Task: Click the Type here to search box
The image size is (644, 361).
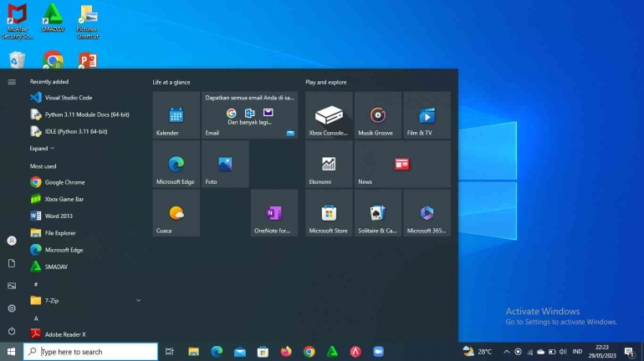Action: coord(90,352)
